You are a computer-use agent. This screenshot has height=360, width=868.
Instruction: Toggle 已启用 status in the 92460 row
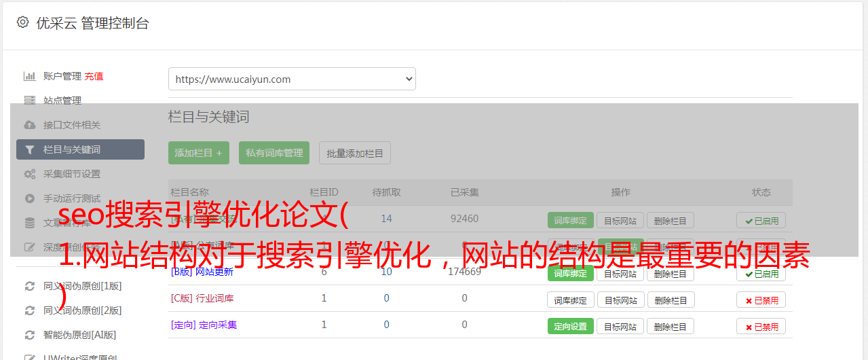(761, 220)
